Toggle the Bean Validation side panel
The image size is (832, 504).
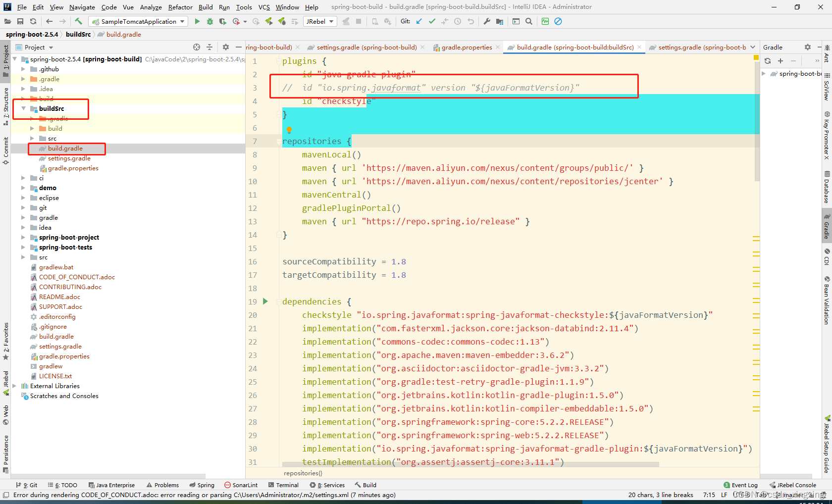[x=827, y=300]
